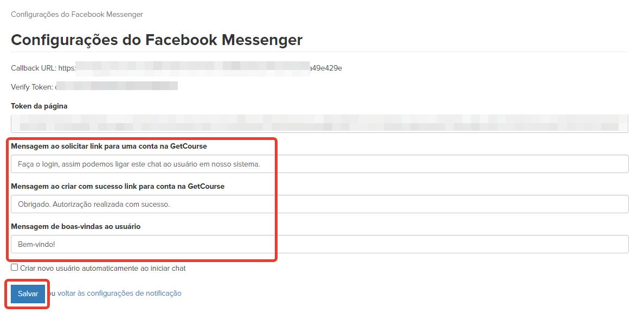Click the 'Criar novo usuário automaticamente' label text

[x=103, y=268]
